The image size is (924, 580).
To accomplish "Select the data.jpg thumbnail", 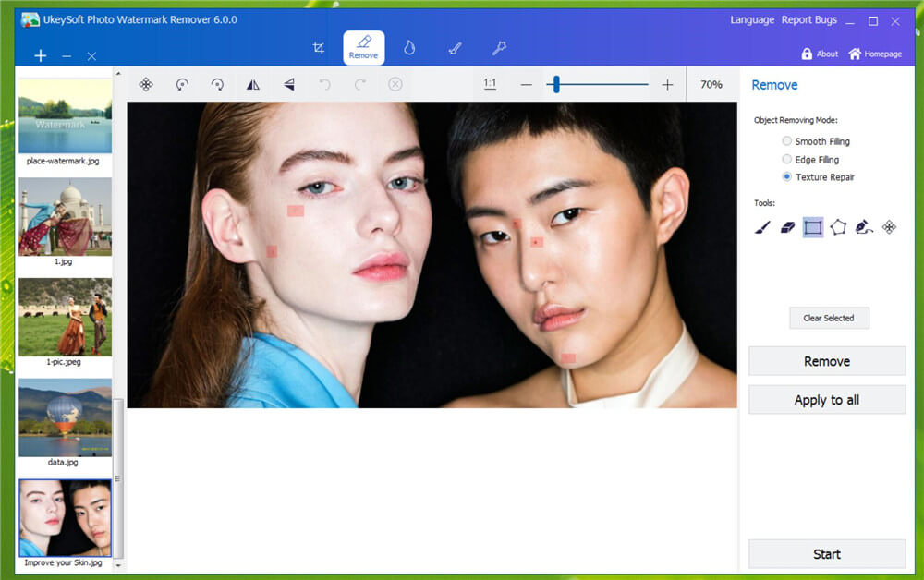I will [x=65, y=417].
